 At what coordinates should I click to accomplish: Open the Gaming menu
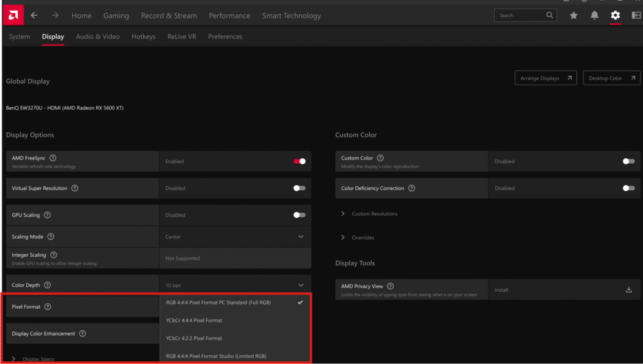coord(116,16)
